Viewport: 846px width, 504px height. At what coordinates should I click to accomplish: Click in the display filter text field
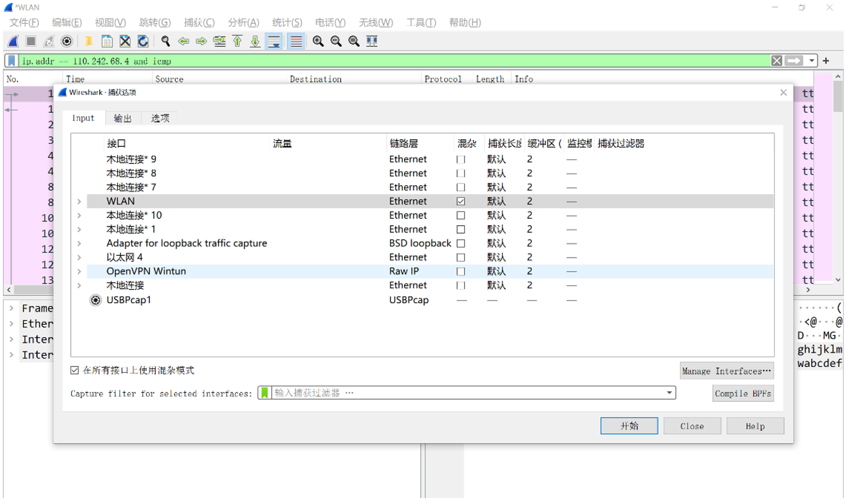(393, 61)
